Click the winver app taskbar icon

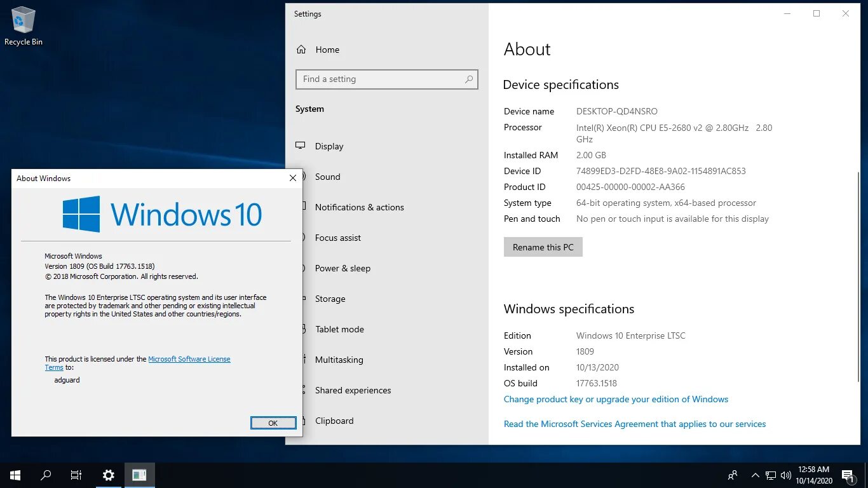click(x=139, y=475)
